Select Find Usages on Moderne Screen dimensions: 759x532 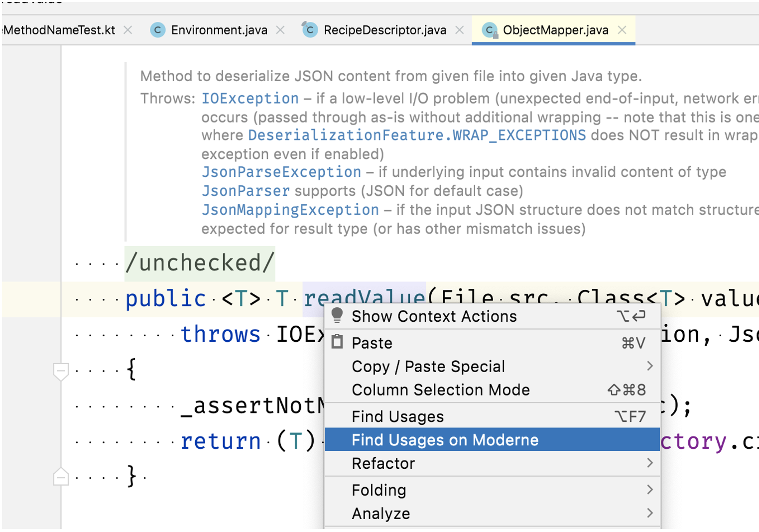tap(492, 440)
